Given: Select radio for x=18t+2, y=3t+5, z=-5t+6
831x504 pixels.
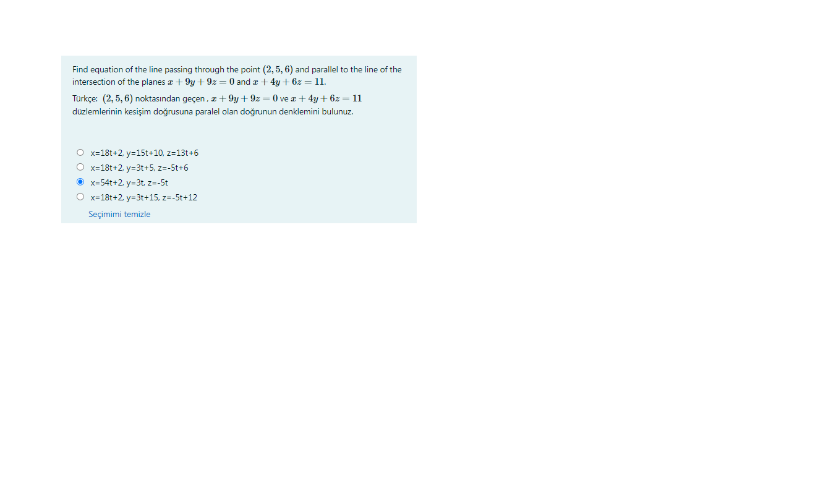Looking at the screenshot, I should point(80,167).
